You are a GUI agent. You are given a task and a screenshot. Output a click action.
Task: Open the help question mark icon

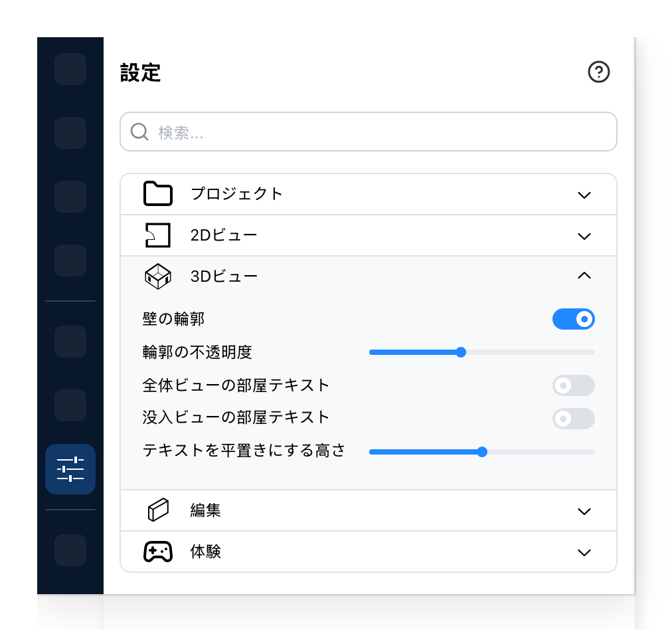[x=598, y=72]
